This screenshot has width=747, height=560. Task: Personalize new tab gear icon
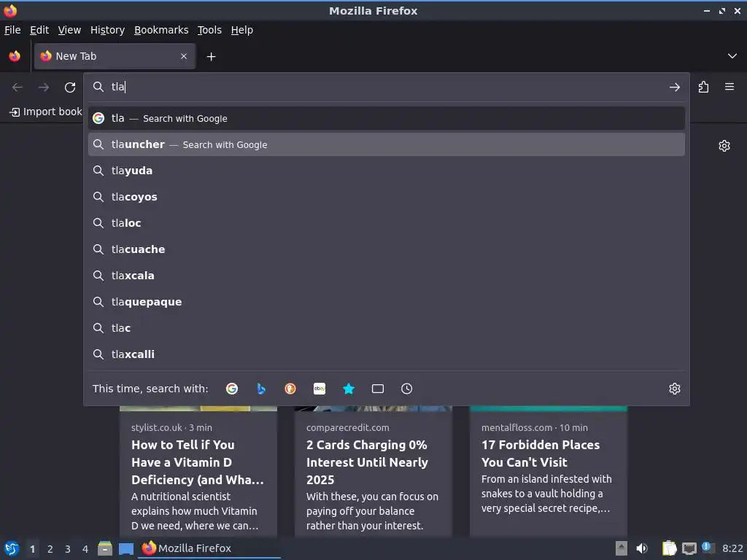(724, 146)
